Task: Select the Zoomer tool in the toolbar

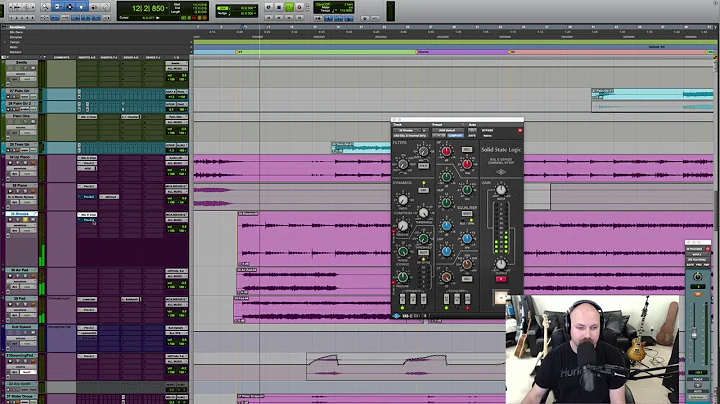Action: tap(45, 7)
